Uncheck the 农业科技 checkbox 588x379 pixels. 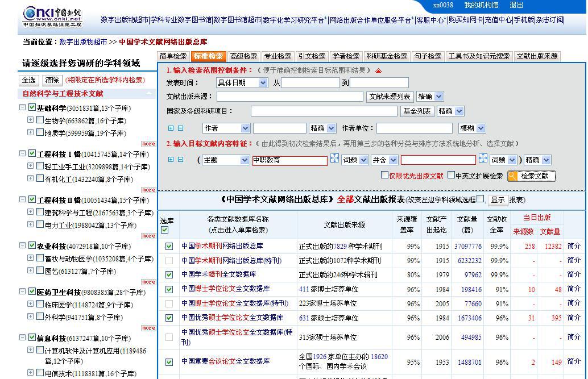pos(32,245)
